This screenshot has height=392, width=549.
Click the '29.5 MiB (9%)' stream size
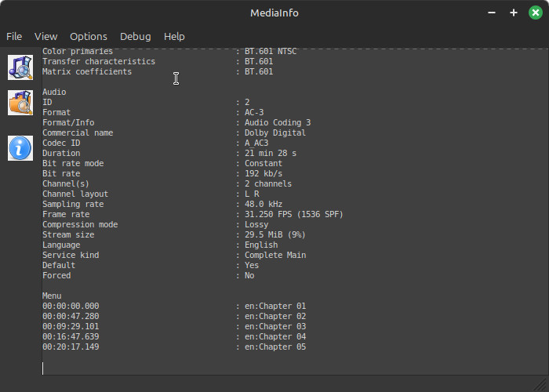pos(275,234)
